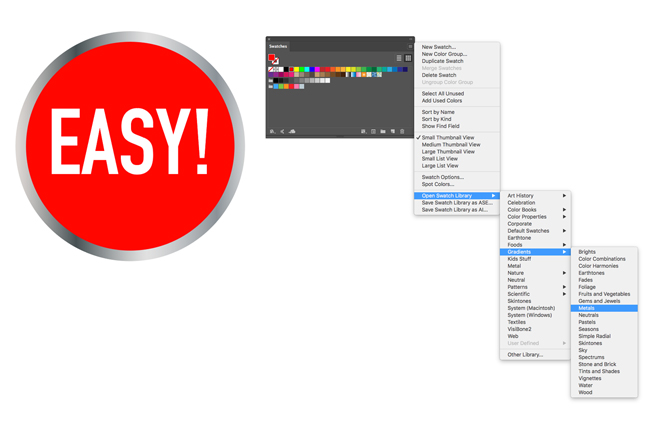Click Save Swatch Library as ASE

tap(454, 203)
